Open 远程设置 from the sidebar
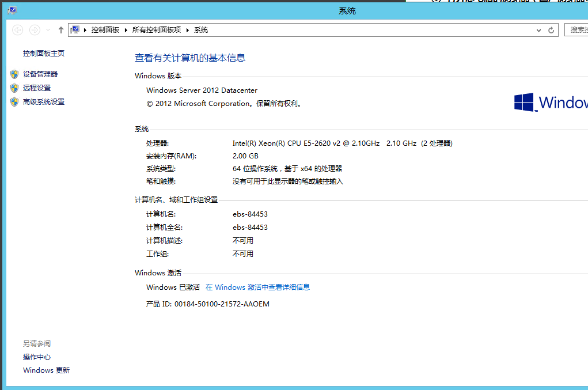The height and width of the screenshot is (390, 588). [x=37, y=88]
